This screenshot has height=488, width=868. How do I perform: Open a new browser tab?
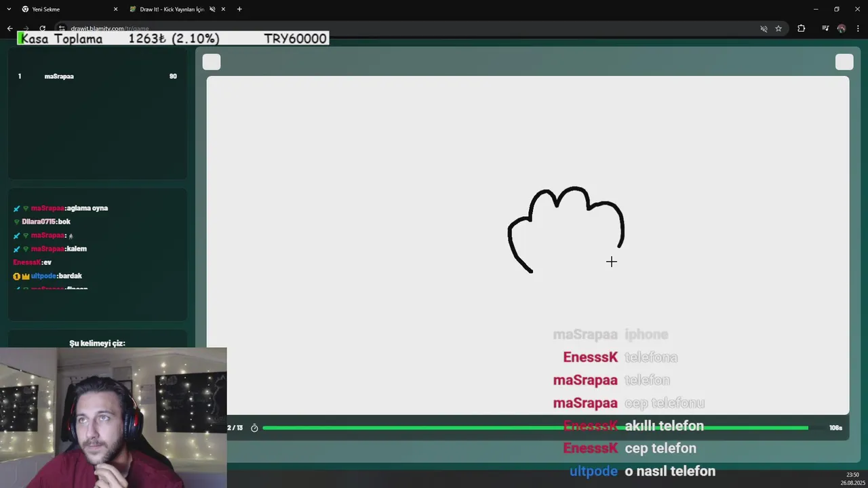[239, 9]
